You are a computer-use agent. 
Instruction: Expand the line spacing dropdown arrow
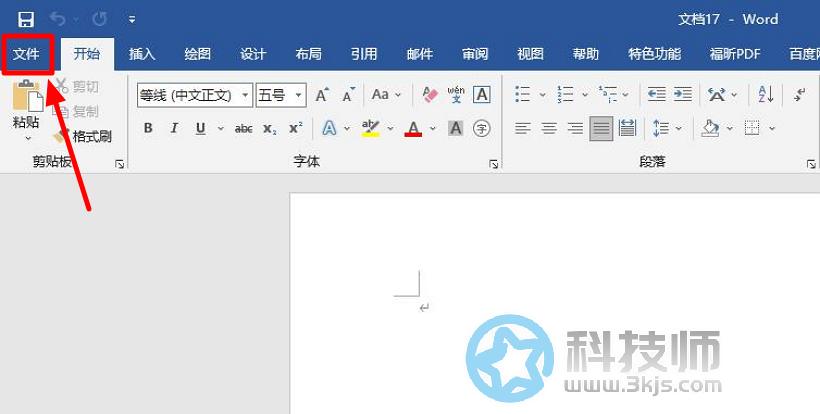(x=679, y=128)
